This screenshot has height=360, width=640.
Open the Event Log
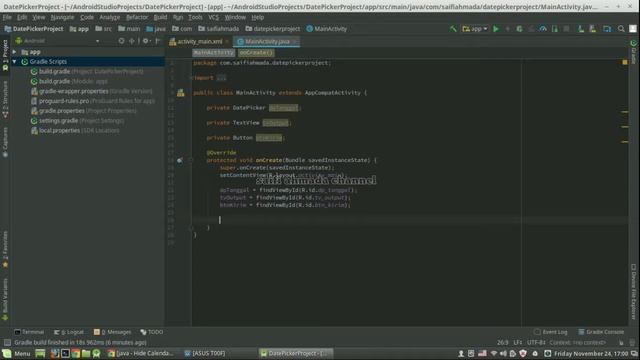coord(551,332)
